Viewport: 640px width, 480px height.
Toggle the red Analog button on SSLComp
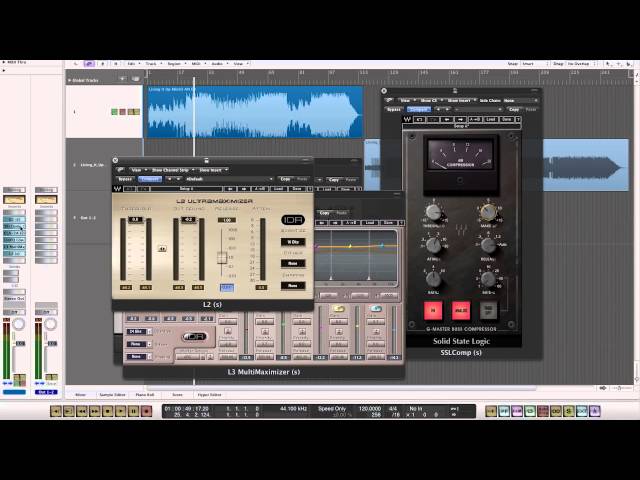(x=461, y=311)
